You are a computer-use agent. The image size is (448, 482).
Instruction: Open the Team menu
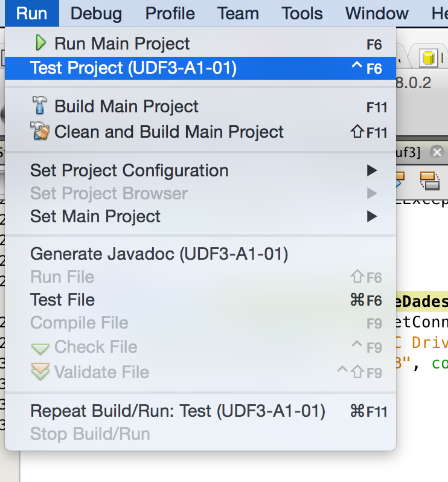(x=238, y=13)
